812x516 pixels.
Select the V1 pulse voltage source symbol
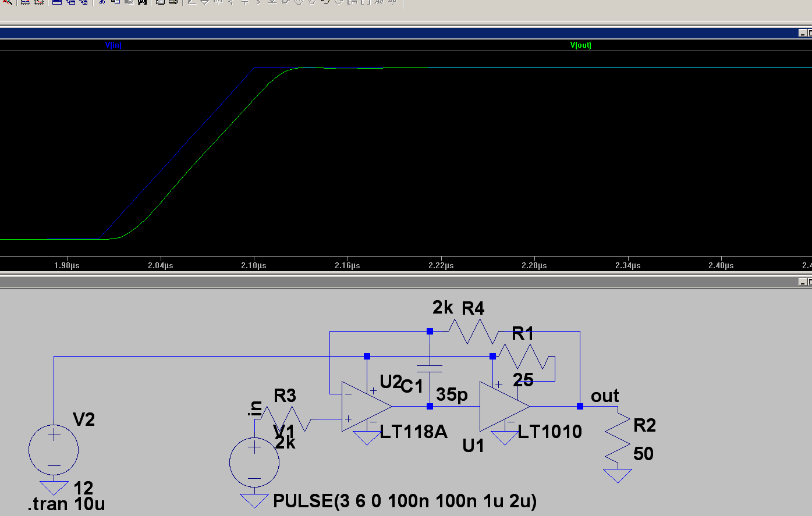(254, 463)
